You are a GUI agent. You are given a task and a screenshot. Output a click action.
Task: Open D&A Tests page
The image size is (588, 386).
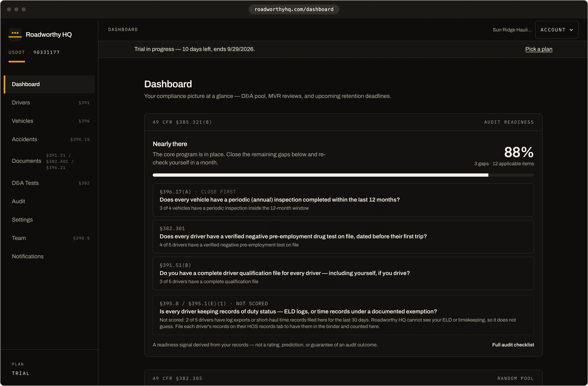point(49,183)
